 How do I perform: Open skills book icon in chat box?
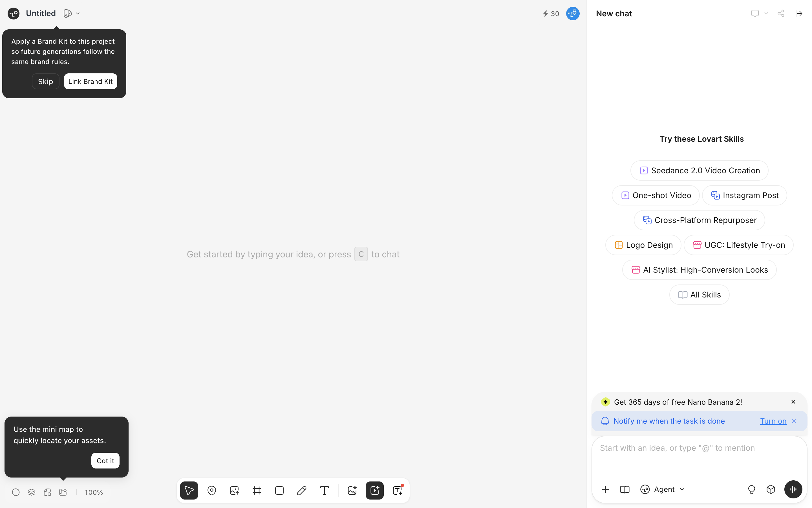click(x=625, y=489)
